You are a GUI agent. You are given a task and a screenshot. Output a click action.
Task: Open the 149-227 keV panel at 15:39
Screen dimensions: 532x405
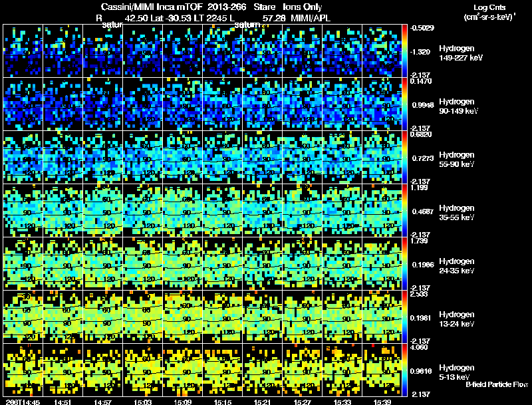(x=382, y=51)
